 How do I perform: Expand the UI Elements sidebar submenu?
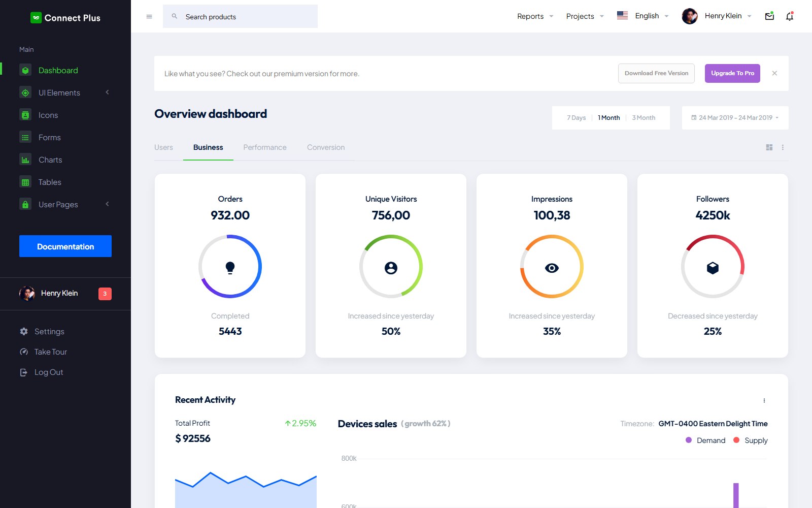[65, 92]
